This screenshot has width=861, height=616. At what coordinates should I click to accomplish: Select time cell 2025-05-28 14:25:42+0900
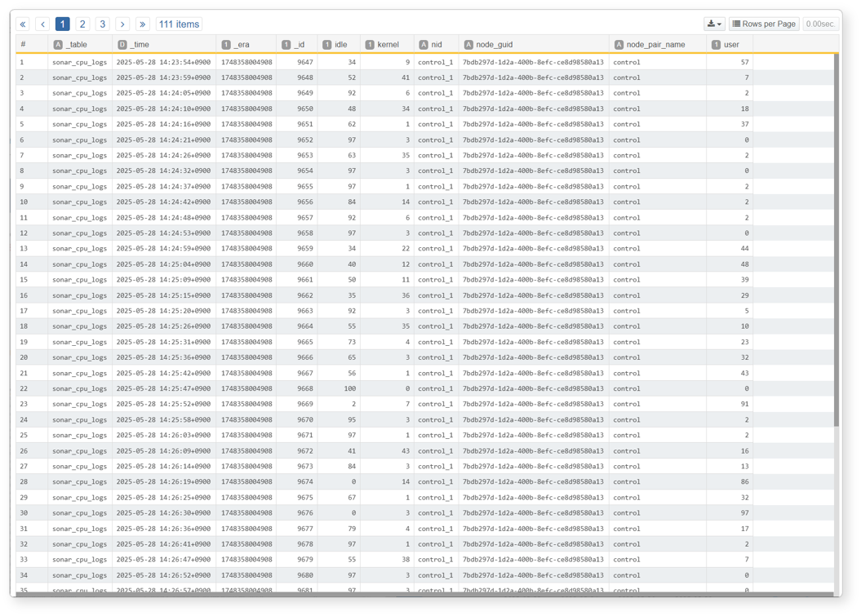164,374
